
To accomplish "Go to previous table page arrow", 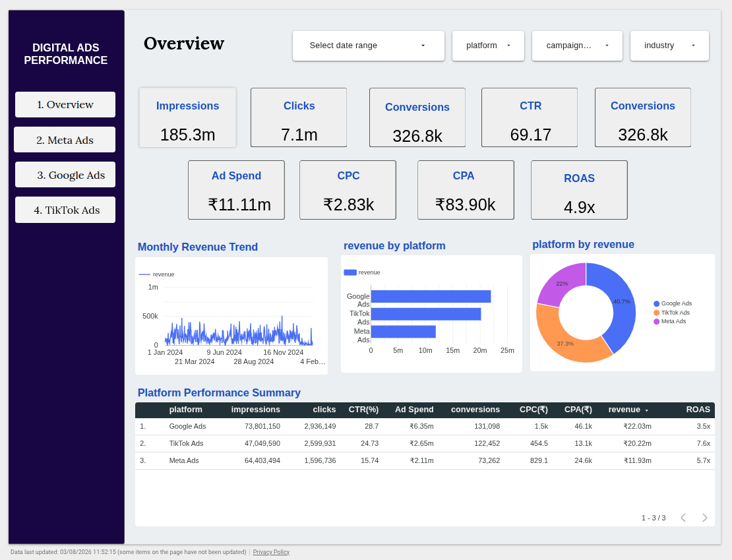I will 683,518.
